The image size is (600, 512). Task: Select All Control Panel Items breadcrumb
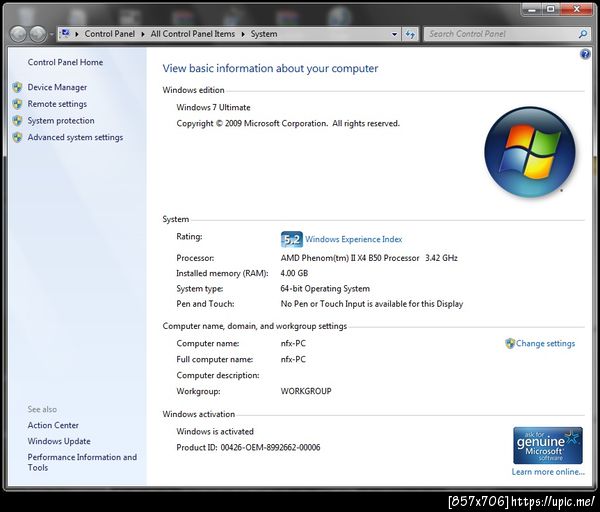tap(192, 34)
